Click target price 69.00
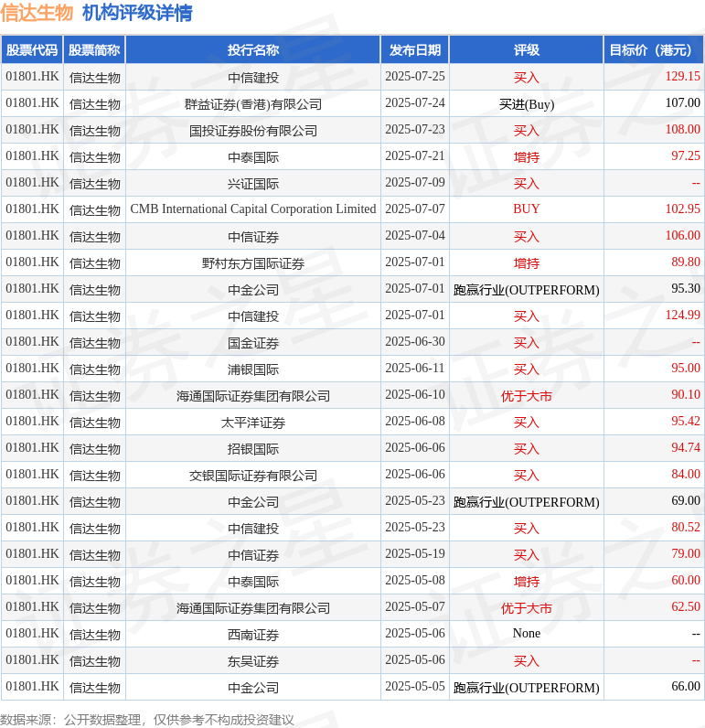This screenshot has height=728, width=705. tap(686, 500)
